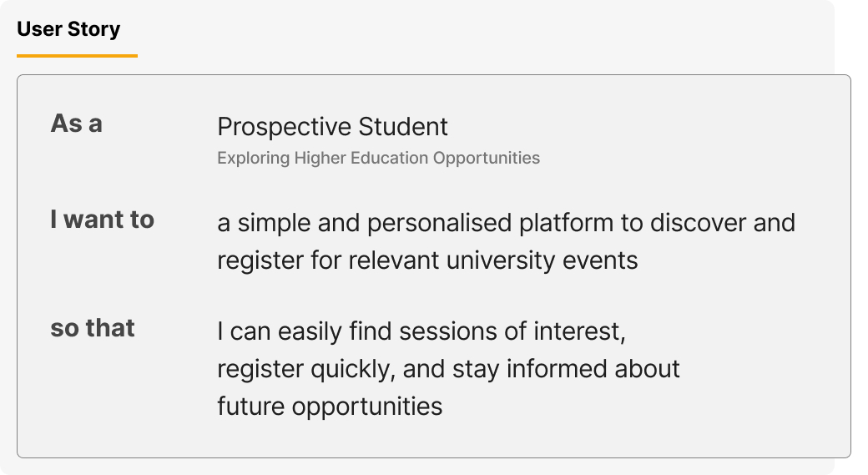Click the word "Prospective" in the persona
Screen dimensions: 868x475
(x=284, y=127)
